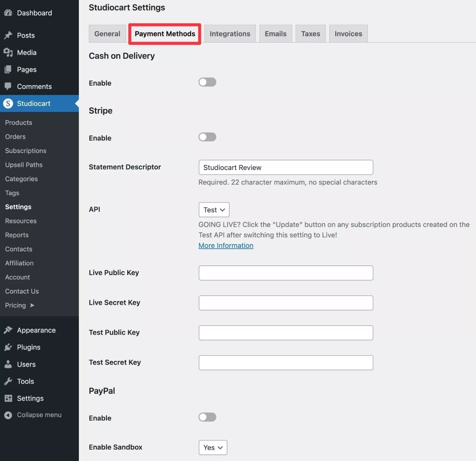Follow the More Information link
The image size is (476, 461).
[x=226, y=245]
